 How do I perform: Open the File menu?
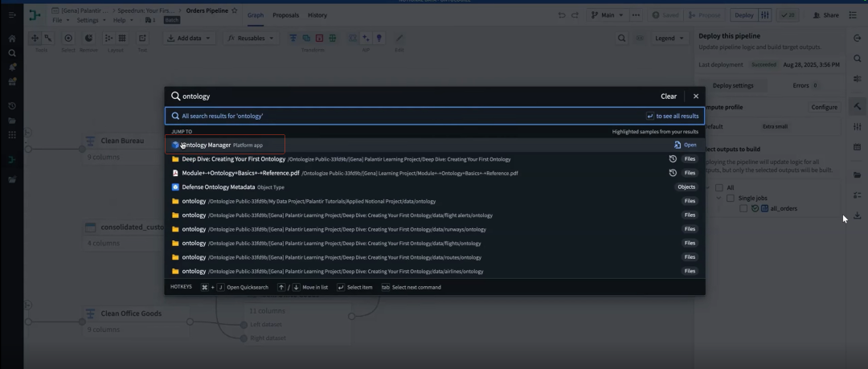pyautogui.click(x=61, y=20)
